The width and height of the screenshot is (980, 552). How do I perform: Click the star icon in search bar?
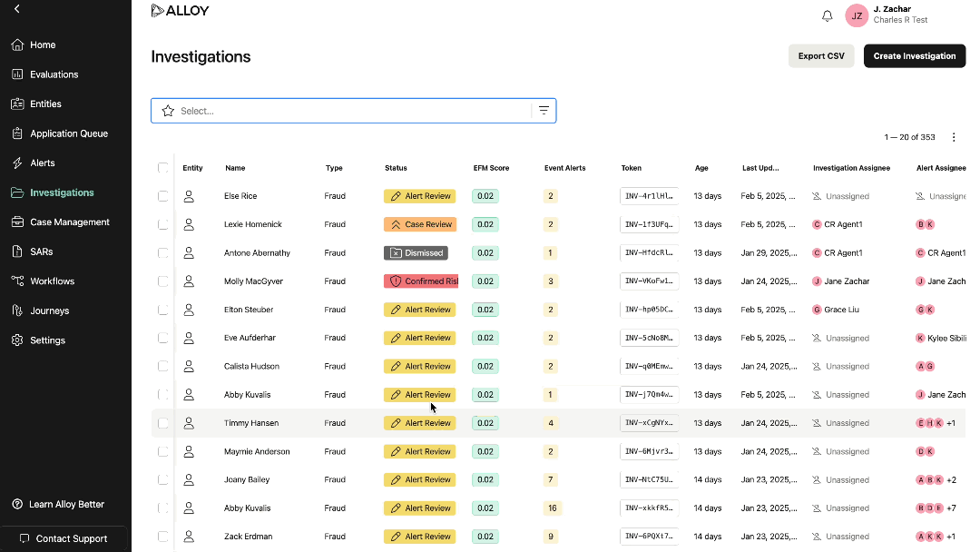point(168,111)
